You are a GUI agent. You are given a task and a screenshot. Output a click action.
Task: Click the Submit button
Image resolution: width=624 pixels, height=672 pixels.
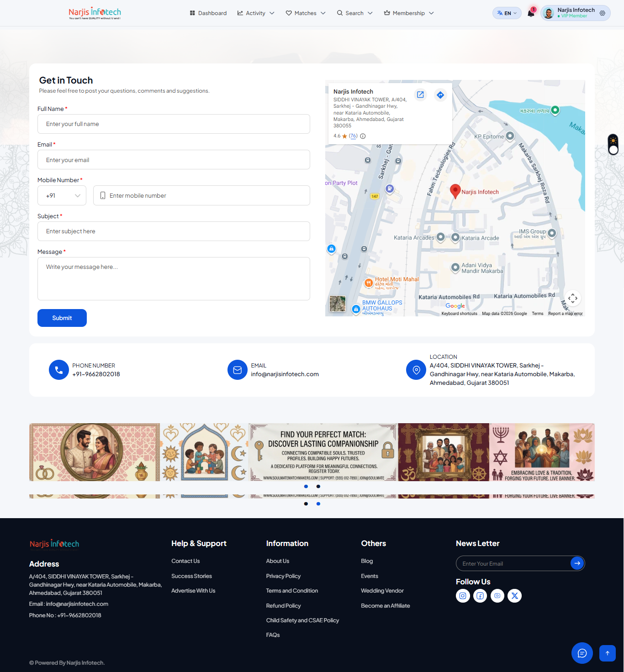pyautogui.click(x=62, y=318)
